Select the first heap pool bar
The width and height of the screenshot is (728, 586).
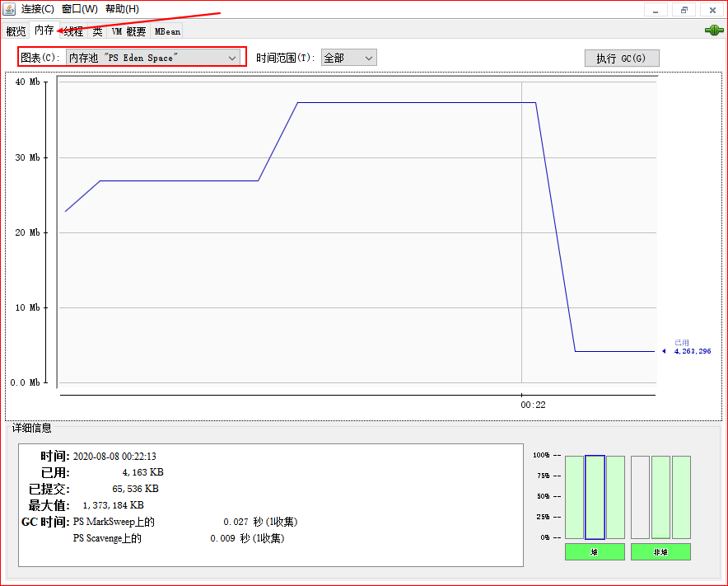coord(574,497)
